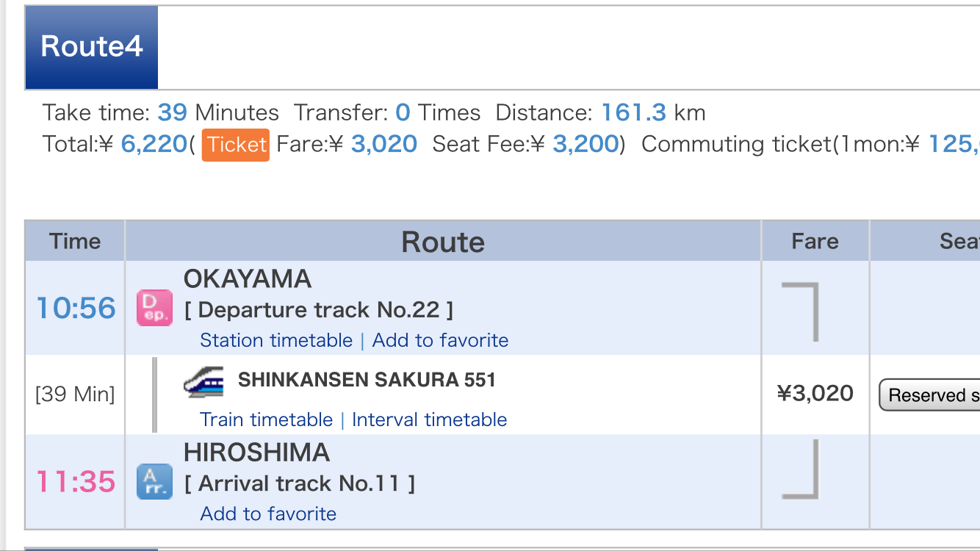View the Interval timetable link
The image size is (980, 551).
tap(429, 420)
